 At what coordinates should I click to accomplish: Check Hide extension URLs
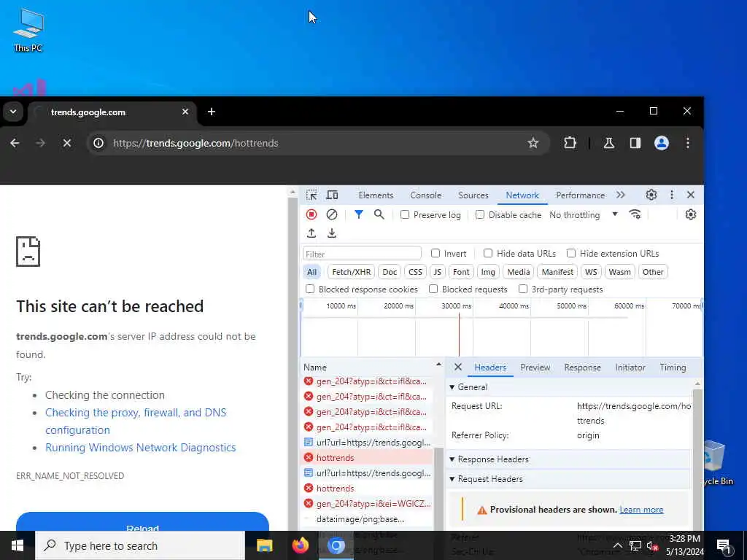point(571,253)
